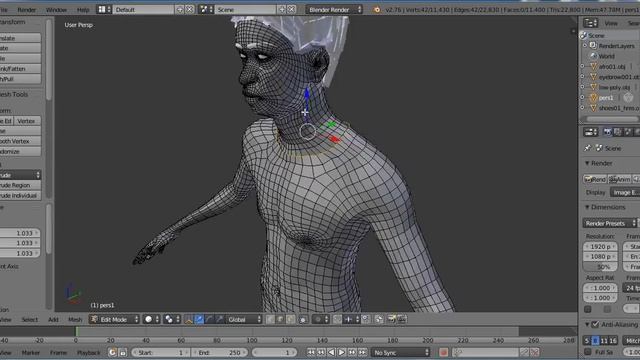Jump to timeline start frame button
Image resolution: width=640 pixels, height=360 pixels.
(x=311, y=352)
